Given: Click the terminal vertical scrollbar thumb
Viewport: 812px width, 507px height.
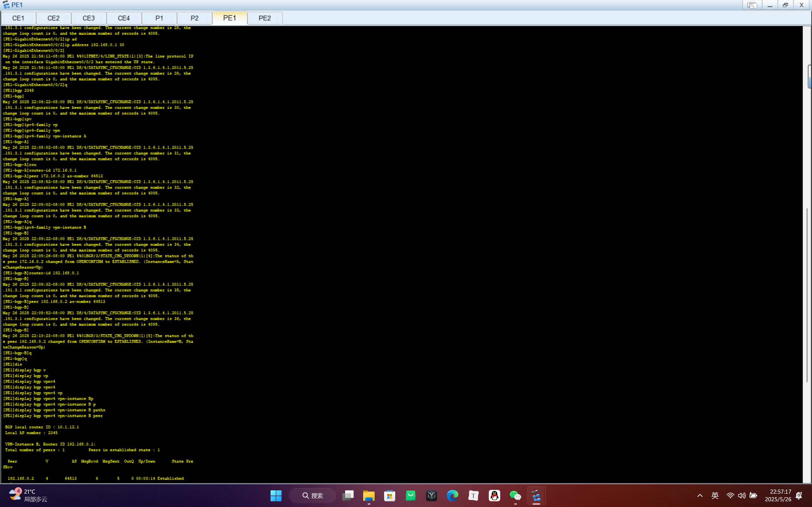Looking at the screenshot, I should [x=809, y=76].
